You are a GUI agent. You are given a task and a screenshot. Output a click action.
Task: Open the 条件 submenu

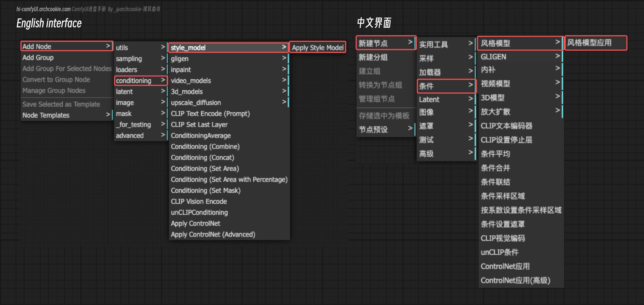click(x=446, y=86)
